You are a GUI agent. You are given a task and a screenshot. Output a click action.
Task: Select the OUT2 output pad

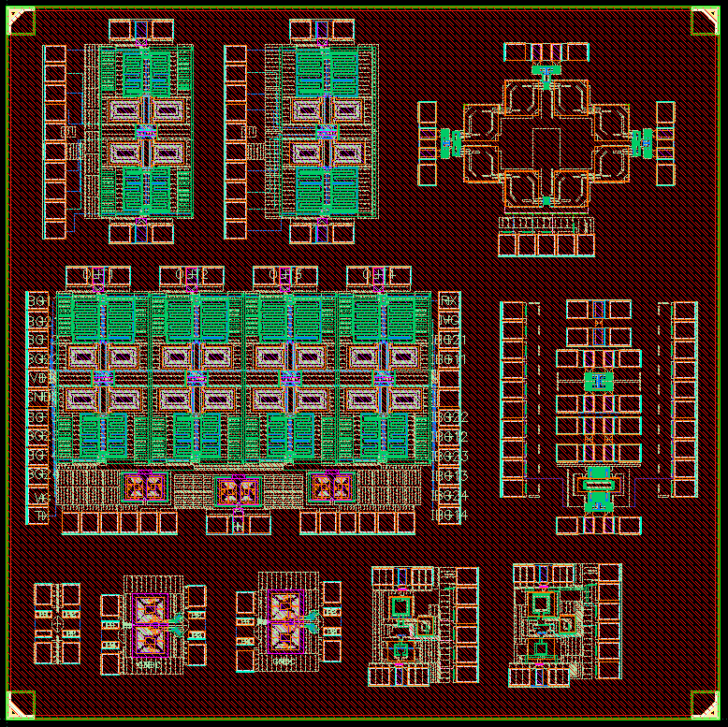click(191, 275)
